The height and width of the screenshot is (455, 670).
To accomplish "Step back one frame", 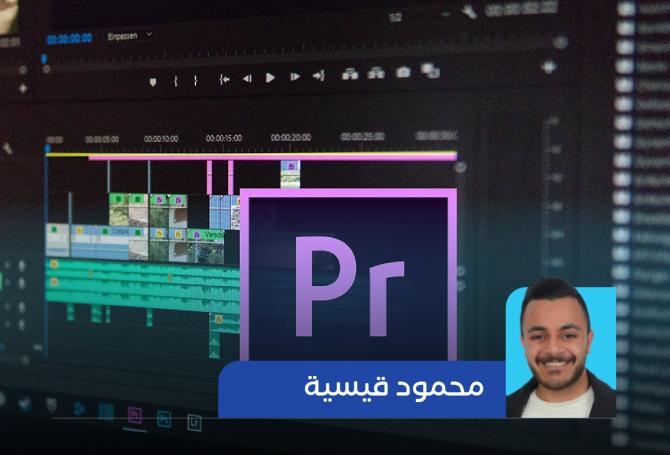I will 247,79.
